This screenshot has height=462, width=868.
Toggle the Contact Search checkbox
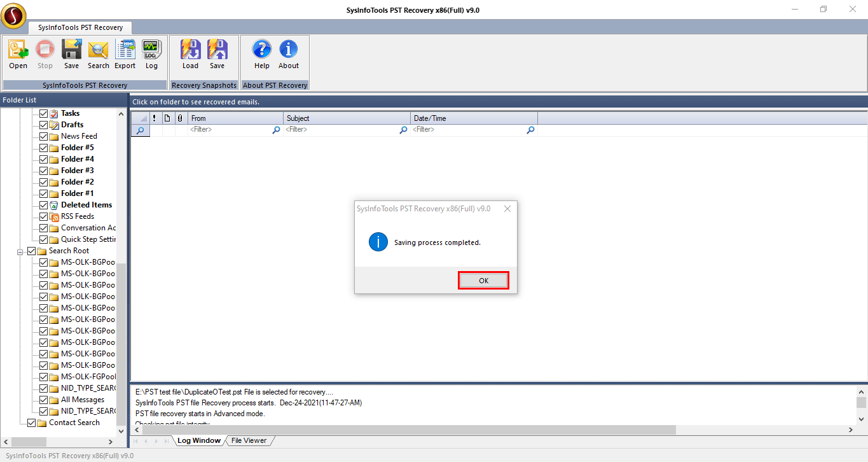coord(32,423)
